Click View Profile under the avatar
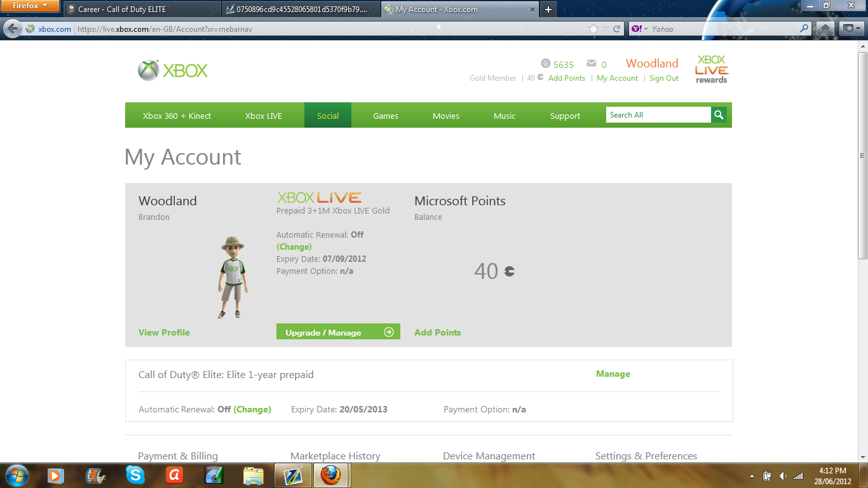 coord(164,332)
